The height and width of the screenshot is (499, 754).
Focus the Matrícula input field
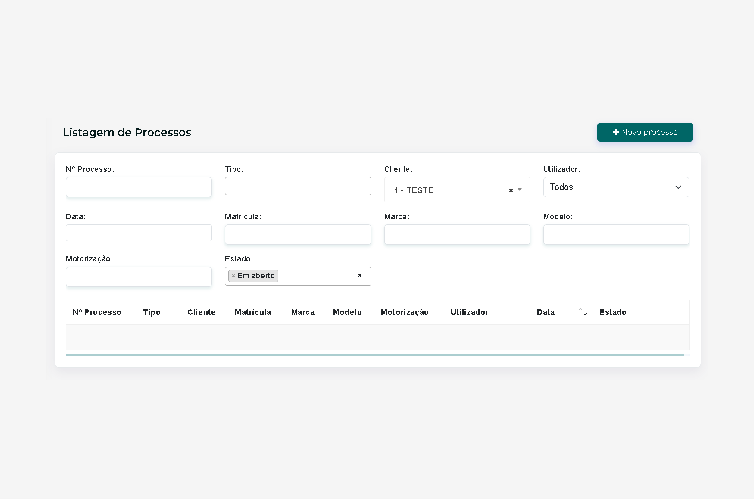pos(298,234)
